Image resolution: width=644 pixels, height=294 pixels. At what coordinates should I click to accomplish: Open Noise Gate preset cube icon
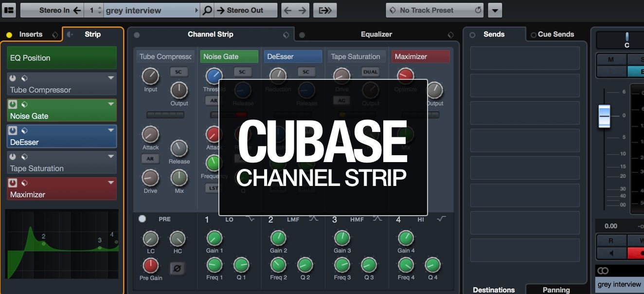coord(24,104)
